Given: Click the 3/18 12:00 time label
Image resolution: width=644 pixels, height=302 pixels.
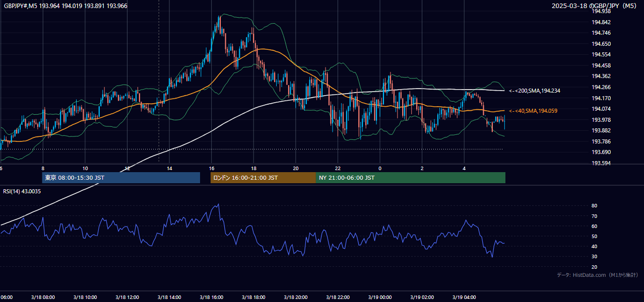Looking at the screenshot, I should pos(127,297).
